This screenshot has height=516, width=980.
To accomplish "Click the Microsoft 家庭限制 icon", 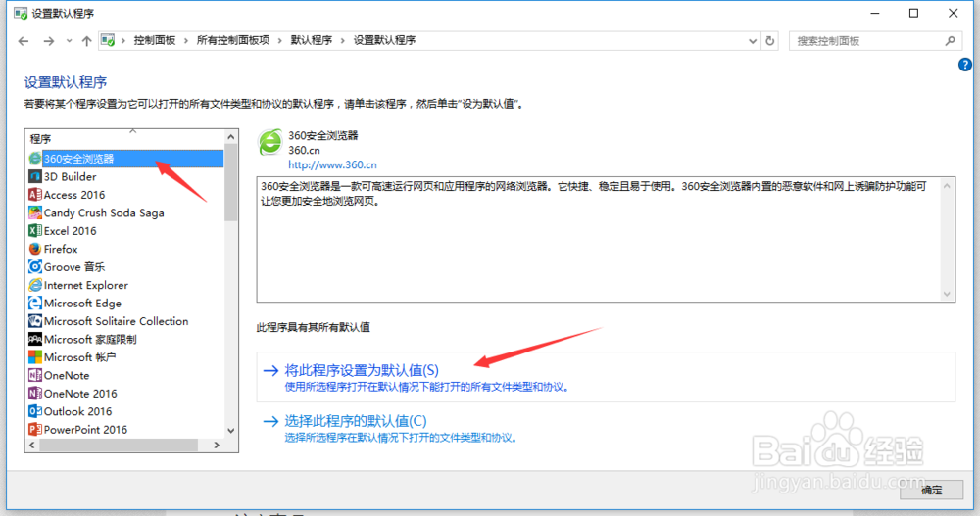I will click(x=35, y=339).
